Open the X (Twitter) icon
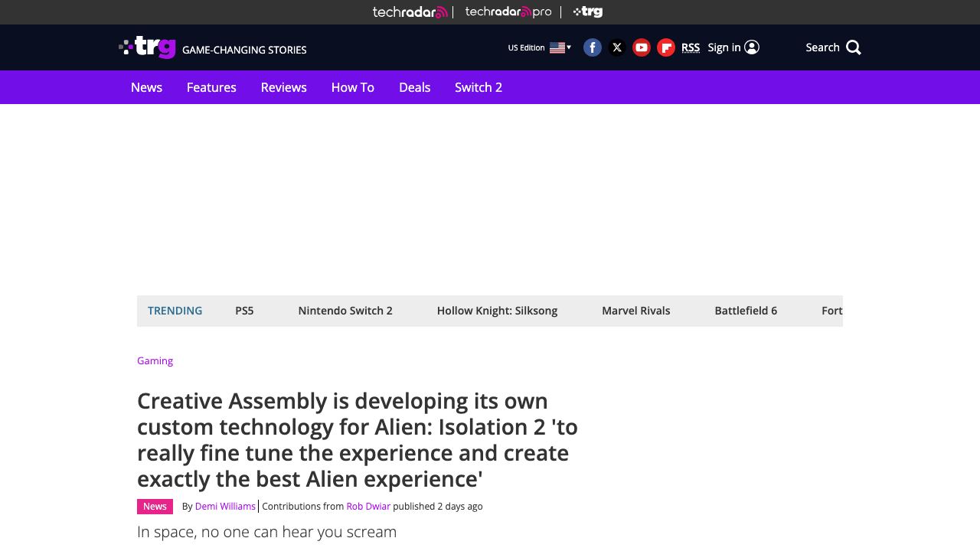Image resolution: width=980 pixels, height=551 pixels. tap(617, 47)
